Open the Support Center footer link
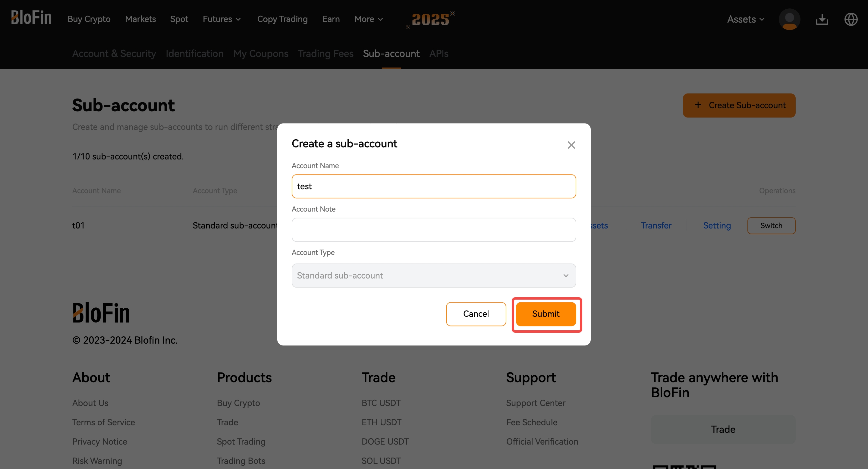The width and height of the screenshot is (868, 469). tap(536, 403)
